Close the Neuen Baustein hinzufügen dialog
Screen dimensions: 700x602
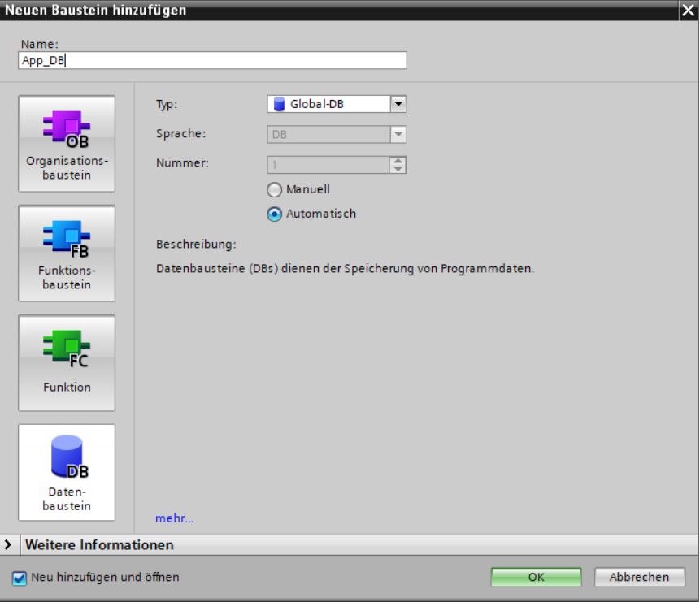coord(690,11)
